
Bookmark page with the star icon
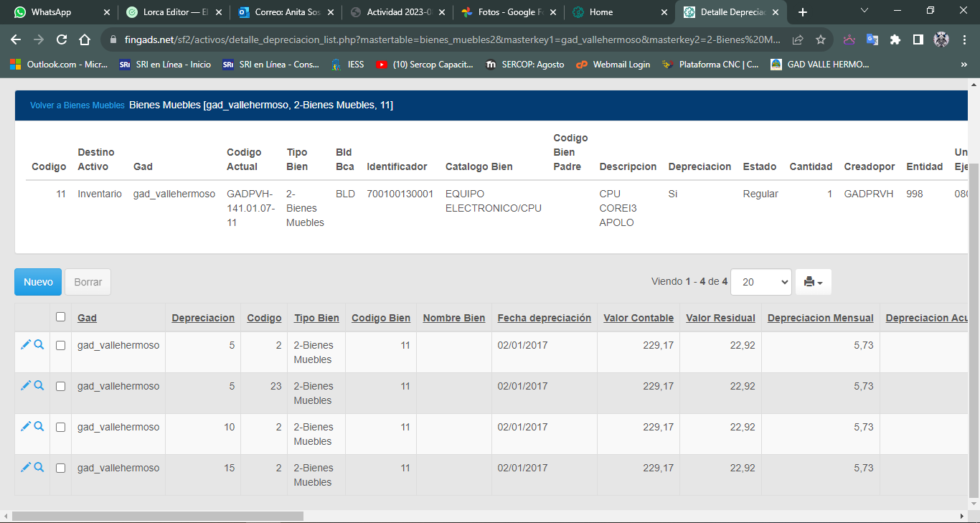[x=821, y=39]
